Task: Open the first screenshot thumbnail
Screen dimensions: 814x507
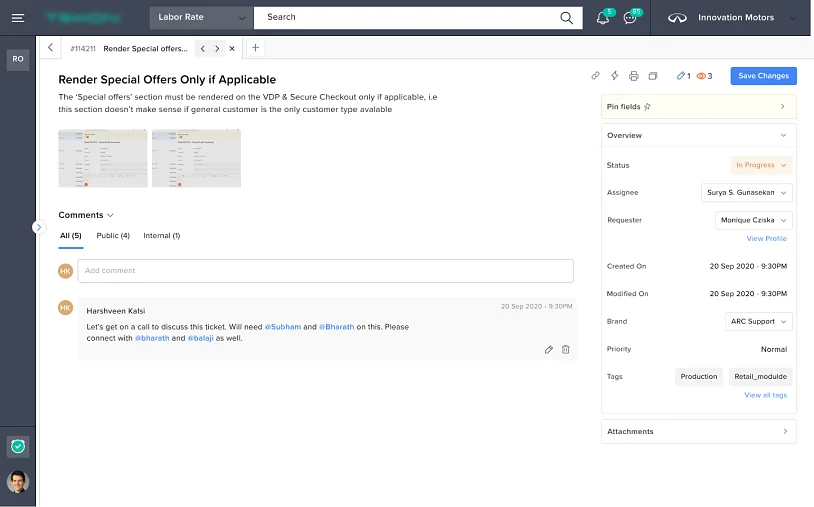Action: coord(103,158)
